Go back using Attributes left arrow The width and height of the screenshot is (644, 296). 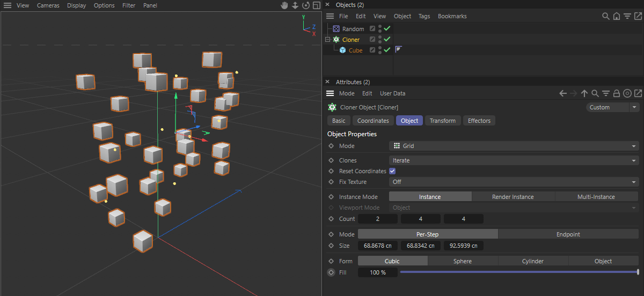[x=563, y=93]
